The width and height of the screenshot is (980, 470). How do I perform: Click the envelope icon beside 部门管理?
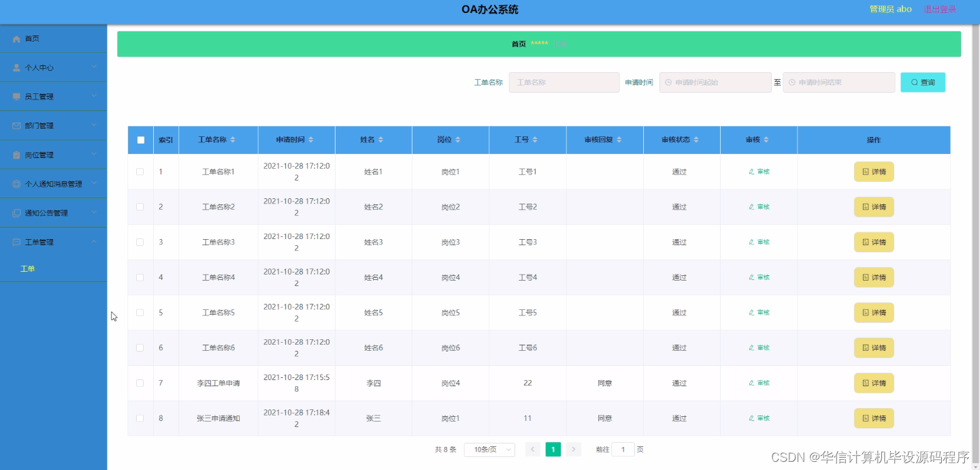coord(15,125)
